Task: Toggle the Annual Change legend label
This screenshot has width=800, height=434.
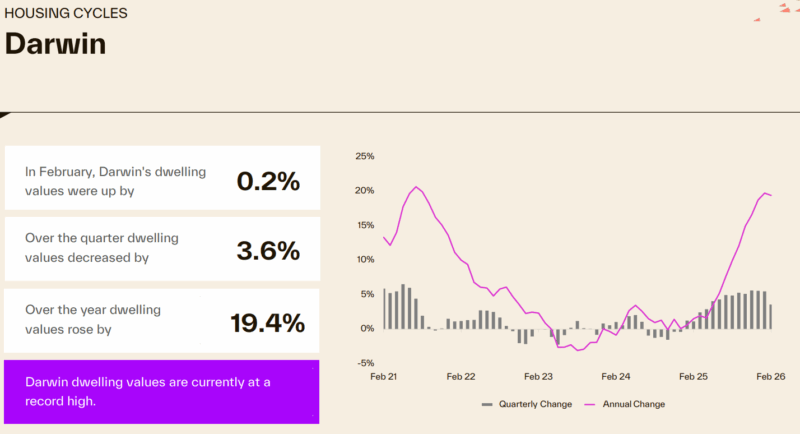Action: [631, 404]
